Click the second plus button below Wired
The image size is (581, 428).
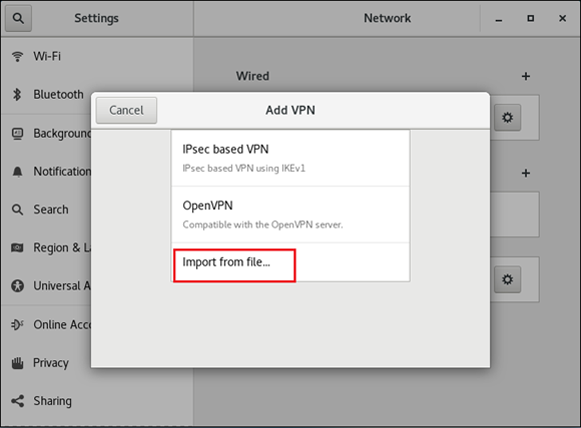point(525,173)
